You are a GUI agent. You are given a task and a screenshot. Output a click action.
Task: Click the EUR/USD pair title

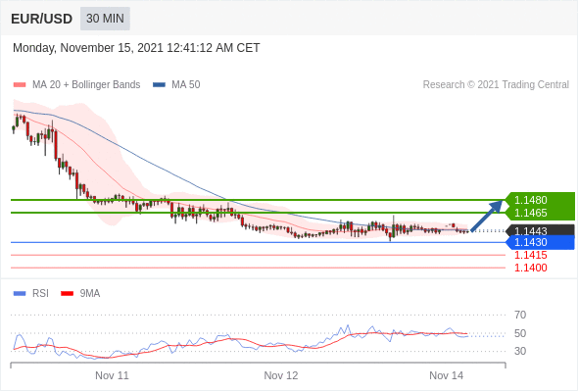pyautogui.click(x=42, y=19)
